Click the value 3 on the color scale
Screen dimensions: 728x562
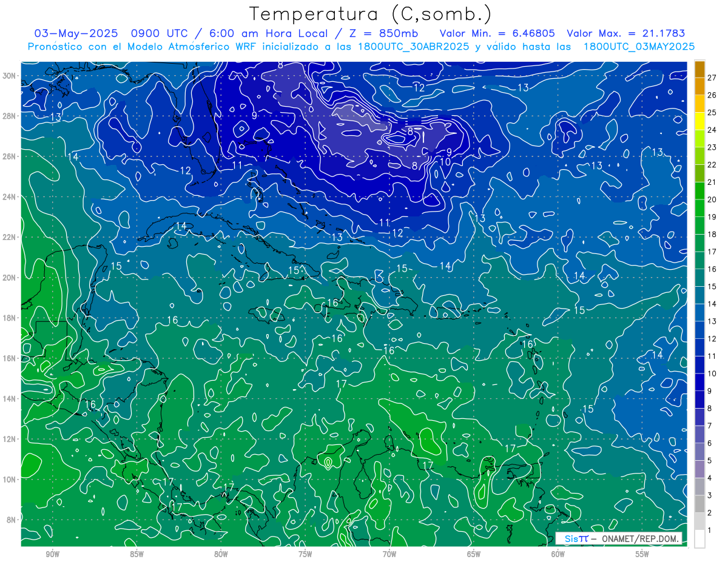(x=710, y=496)
